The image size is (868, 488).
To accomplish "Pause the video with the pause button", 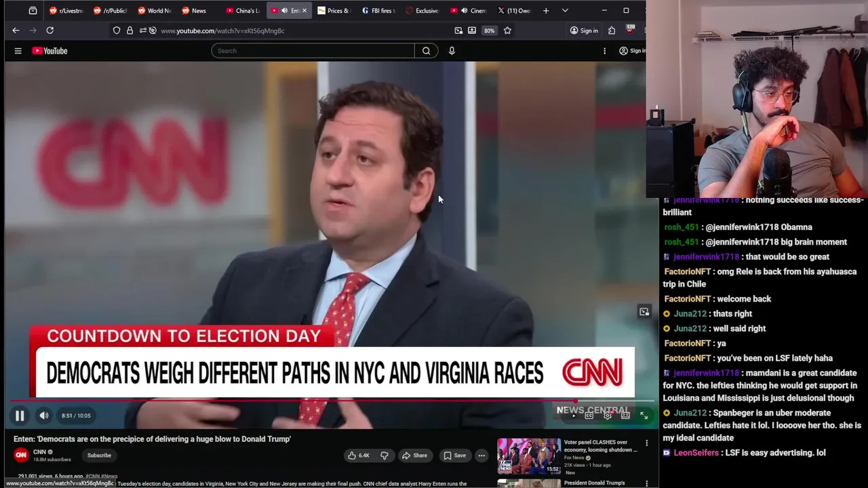I will [x=20, y=415].
